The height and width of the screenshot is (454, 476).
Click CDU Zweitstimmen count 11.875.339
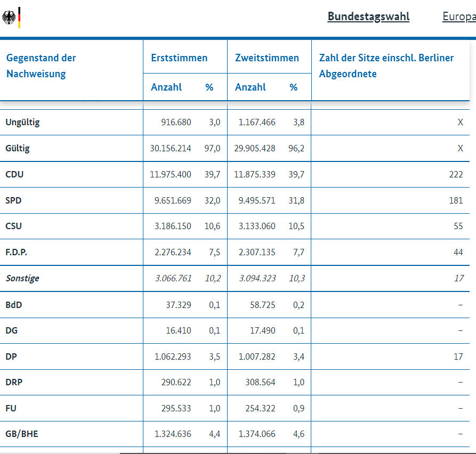[254, 174]
